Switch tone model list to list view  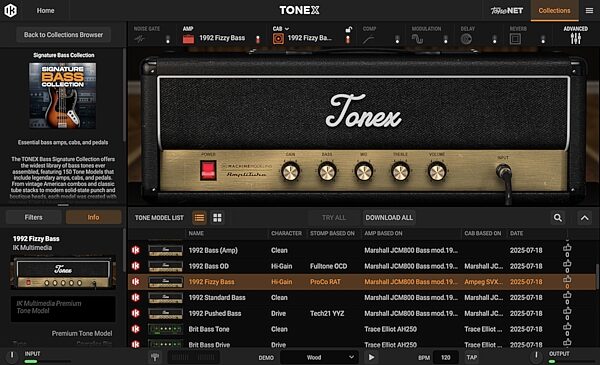(199, 218)
